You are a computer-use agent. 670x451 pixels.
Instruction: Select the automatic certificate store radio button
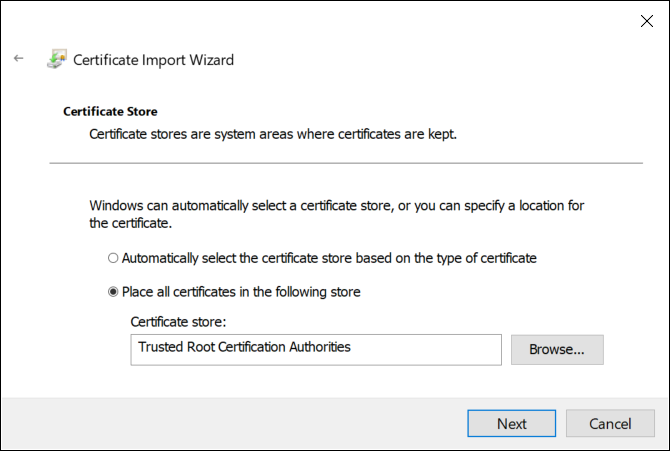coord(113,258)
